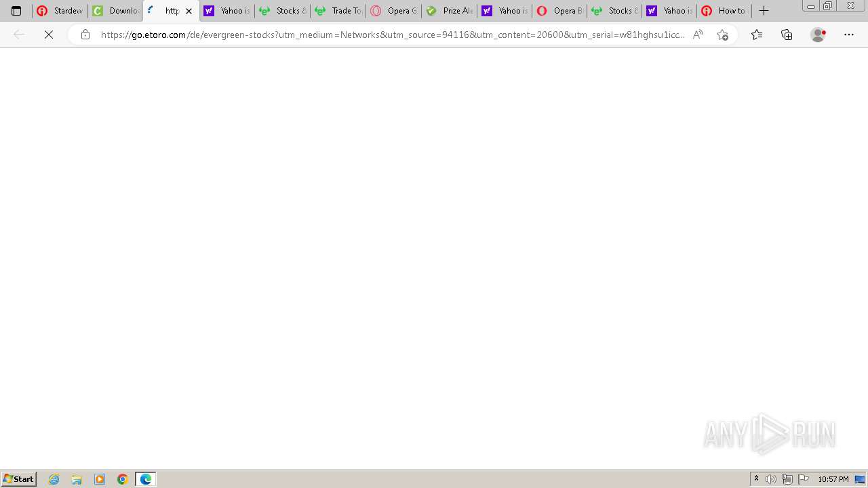Viewport: 868px width, 488px height.
Task: Show hidden system tray icons
Action: (x=757, y=479)
